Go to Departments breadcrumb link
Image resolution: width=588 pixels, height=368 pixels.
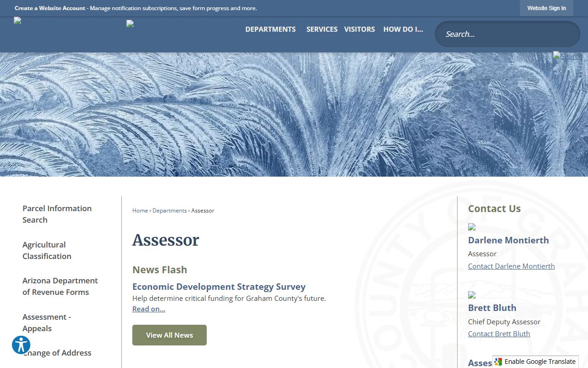tap(170, 210)
